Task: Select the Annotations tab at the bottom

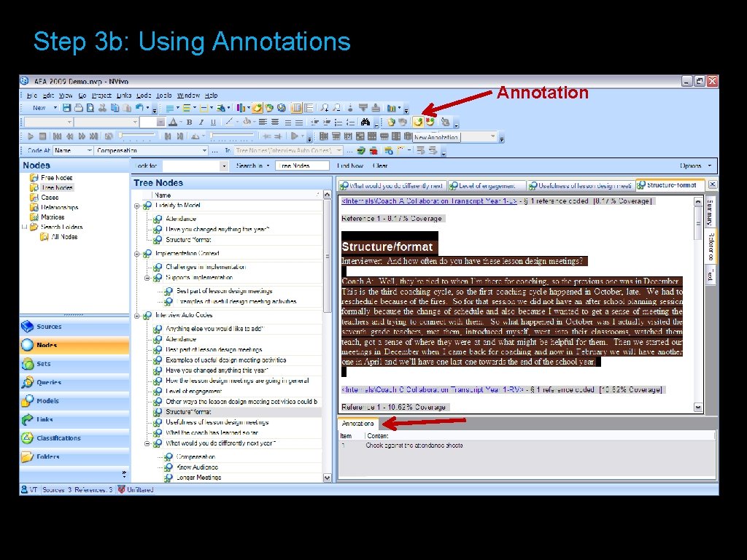Action: coord(357,424)
